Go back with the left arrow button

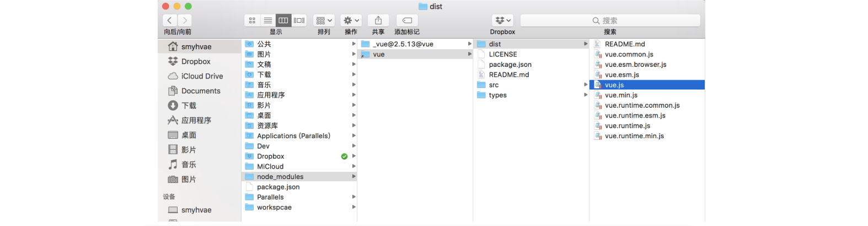[169, 20]
